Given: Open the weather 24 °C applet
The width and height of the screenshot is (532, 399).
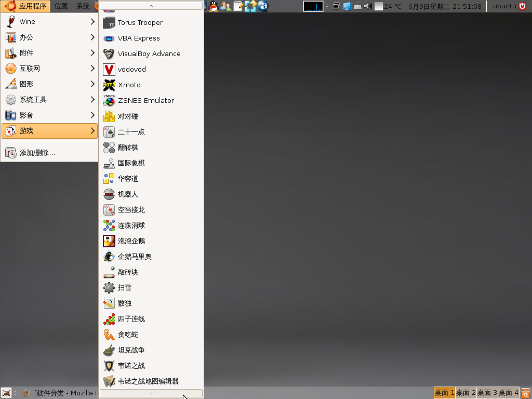Looking at the screenshot, I should click(x=388, y=6).
